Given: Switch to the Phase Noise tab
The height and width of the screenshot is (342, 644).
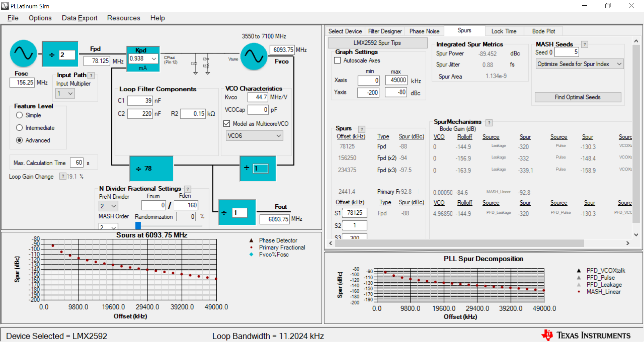Looking at the screenshot, I should click(424, 31).
